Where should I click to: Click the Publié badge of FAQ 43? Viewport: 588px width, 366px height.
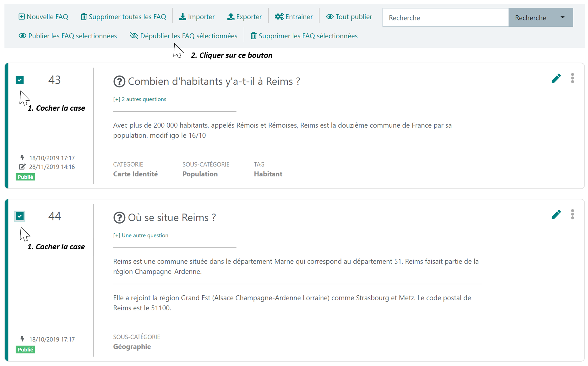click(25, 177)
